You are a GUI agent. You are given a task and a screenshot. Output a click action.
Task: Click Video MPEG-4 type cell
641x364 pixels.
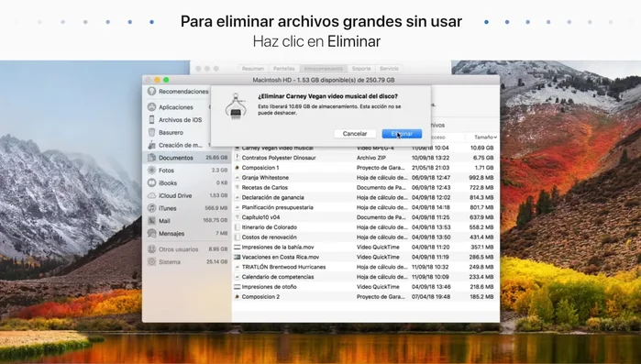[x=375, y=148]
